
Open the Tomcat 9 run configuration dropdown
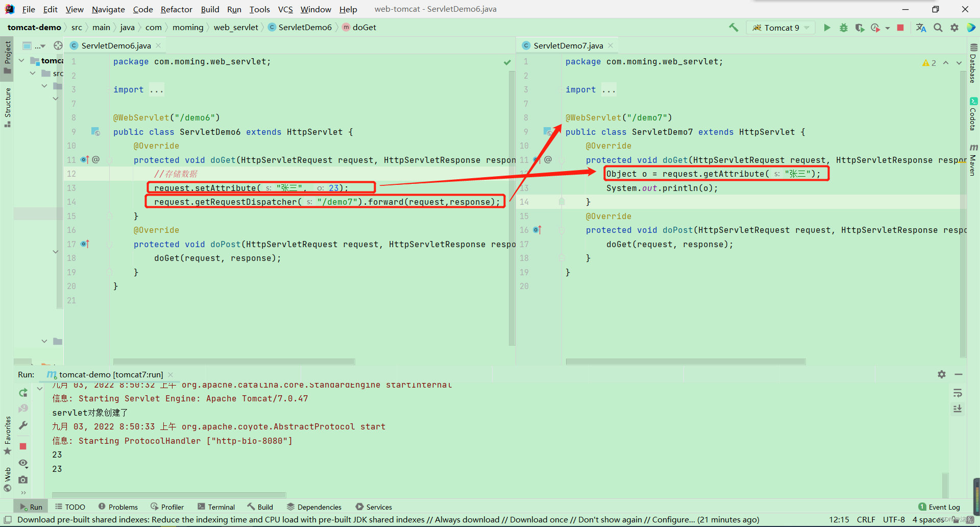(x=780, y=28)
